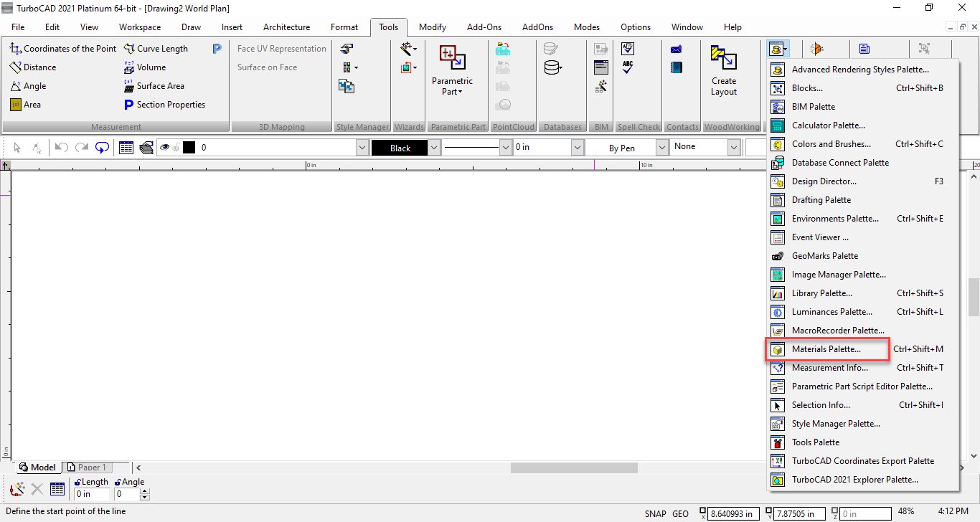Select the Area measurement tool
This screenshot has width=980, height=522.
25,105
